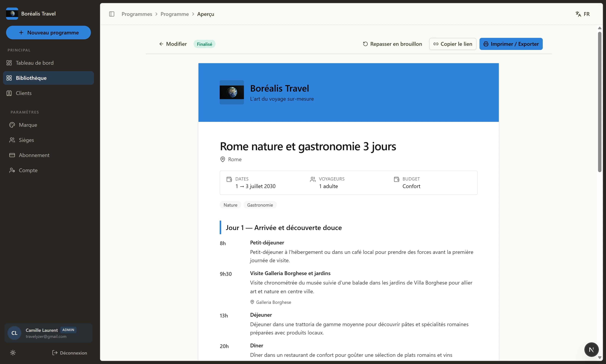Click Jour 1 — Arrivée et découverte douce heading
The image size is (606, 364).
pyautogui.click(x=284, y=228)
